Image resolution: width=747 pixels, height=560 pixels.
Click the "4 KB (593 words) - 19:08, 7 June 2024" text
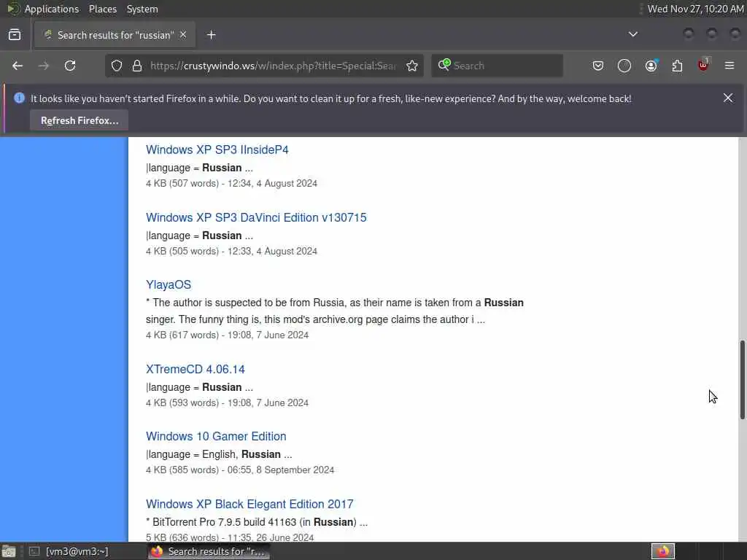(228, 402)
